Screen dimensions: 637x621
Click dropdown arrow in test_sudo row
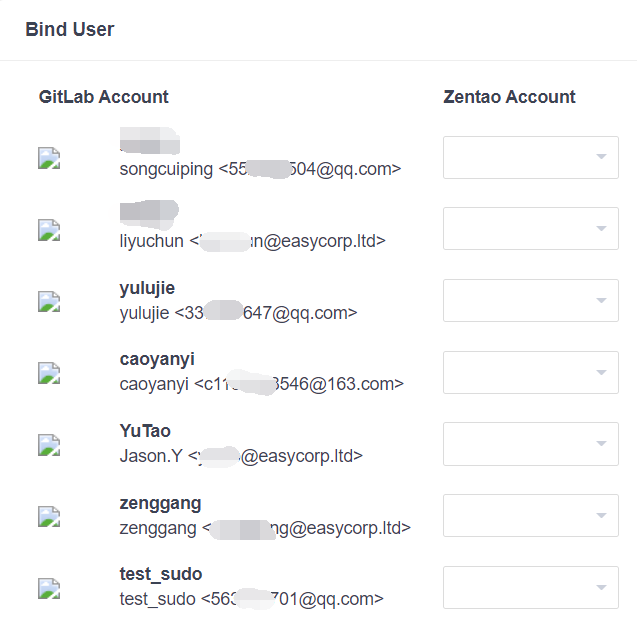click(601, 587)
